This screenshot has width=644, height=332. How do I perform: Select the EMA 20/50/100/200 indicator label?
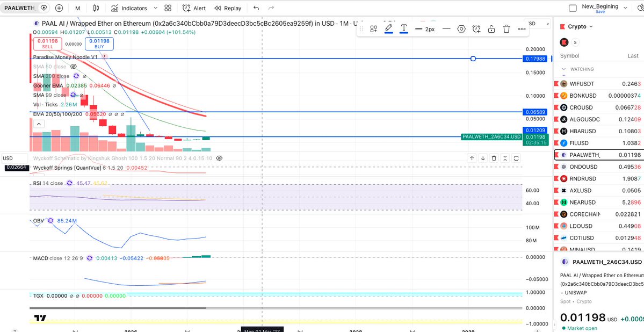point(57,114)
